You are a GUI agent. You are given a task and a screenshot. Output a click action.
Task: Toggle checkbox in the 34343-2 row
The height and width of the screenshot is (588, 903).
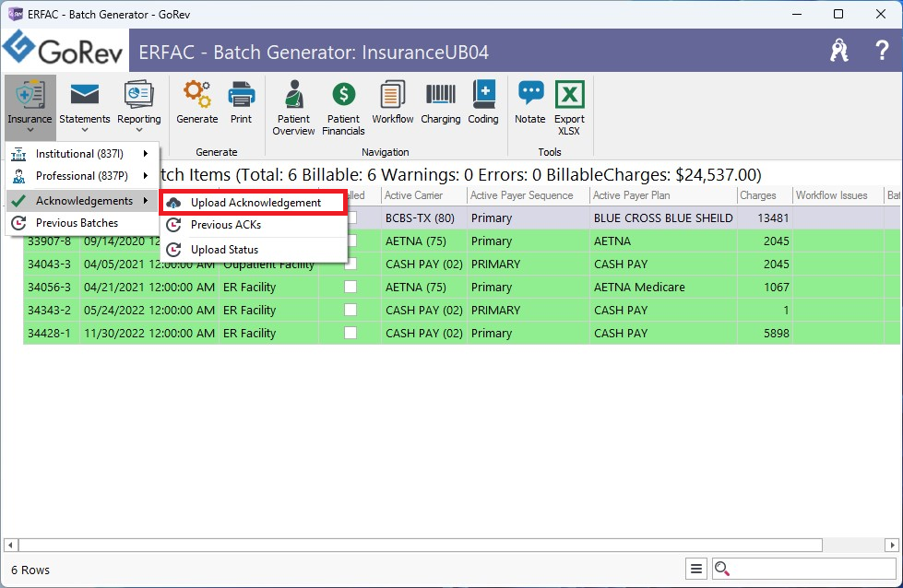[351, 310]
